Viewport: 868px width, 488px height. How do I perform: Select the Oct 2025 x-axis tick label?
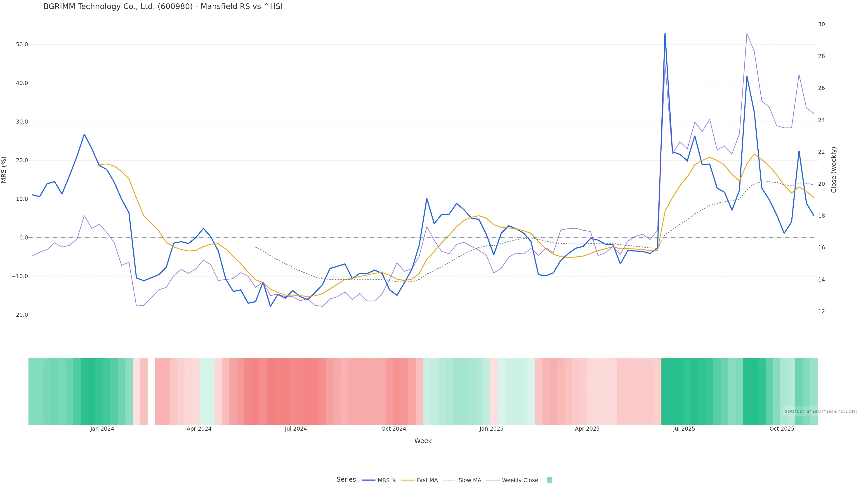pyautogui.click(x=782, y=429)
